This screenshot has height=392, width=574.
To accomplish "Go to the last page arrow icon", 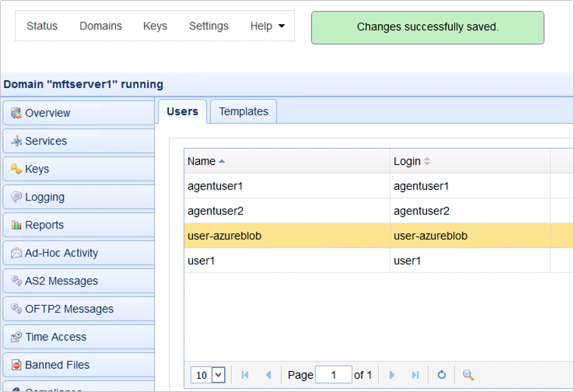I will tap(415, 375).
